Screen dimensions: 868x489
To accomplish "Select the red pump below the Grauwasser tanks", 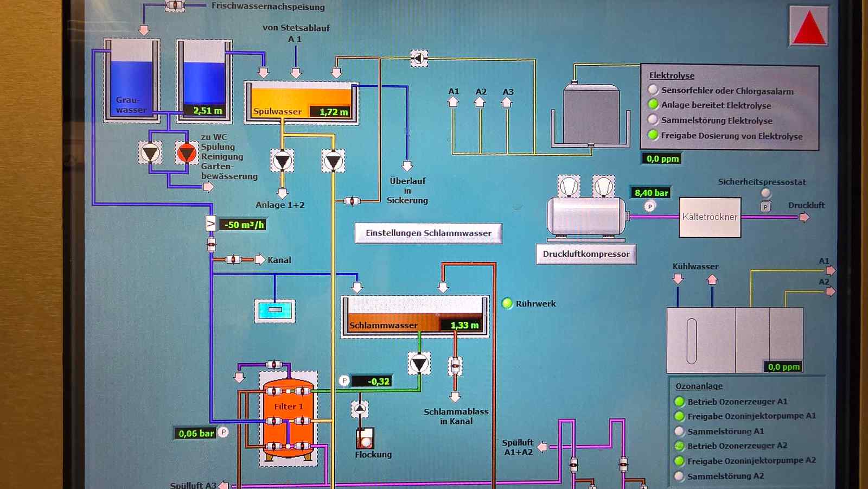I will (187, 153).
